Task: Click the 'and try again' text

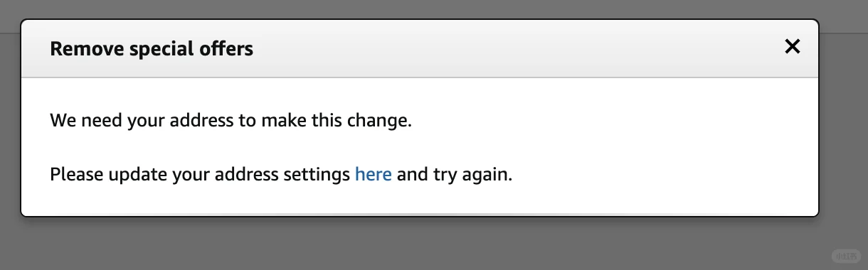Action: coord(454,174)
